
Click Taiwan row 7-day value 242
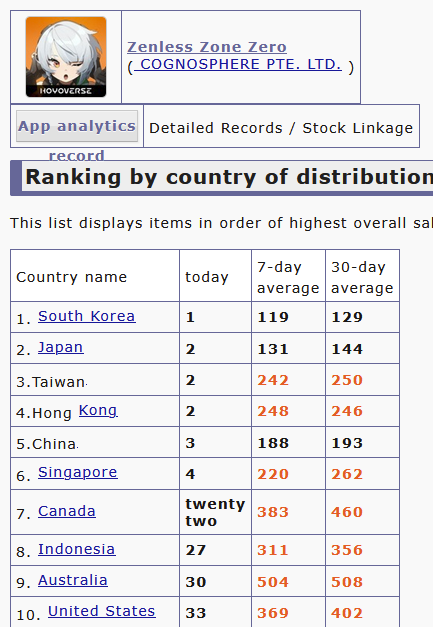tap(273, 380)
